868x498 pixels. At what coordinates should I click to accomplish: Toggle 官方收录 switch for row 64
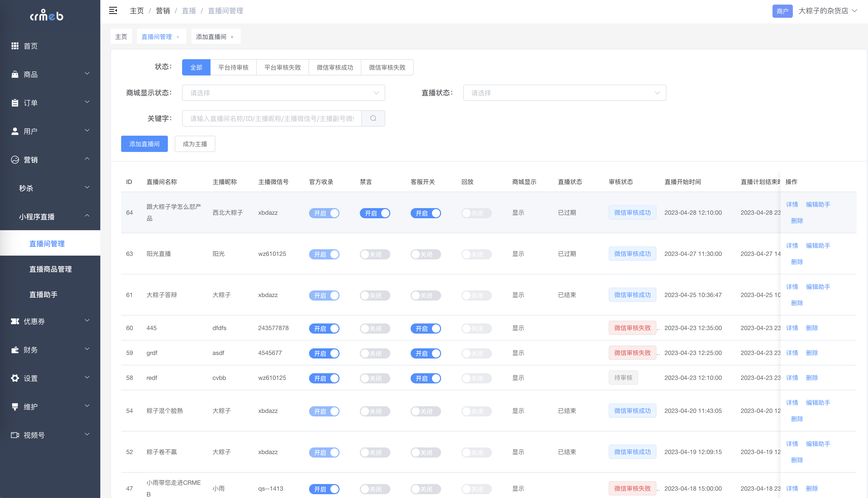pyautogui.click(x=324, y=213)
